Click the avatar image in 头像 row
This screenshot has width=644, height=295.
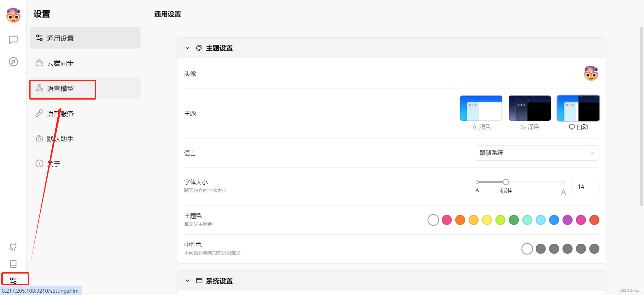pyautogui.click(x=591, y=73)
